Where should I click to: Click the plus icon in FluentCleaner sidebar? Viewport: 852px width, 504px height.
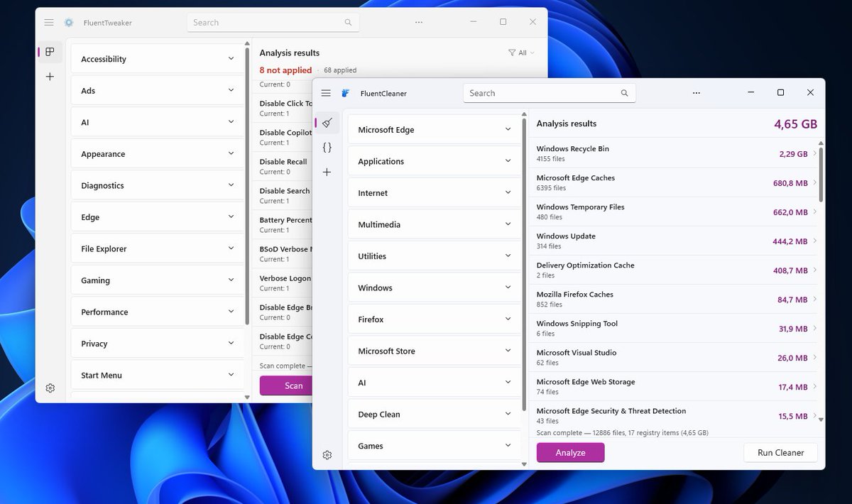point(327,172)
